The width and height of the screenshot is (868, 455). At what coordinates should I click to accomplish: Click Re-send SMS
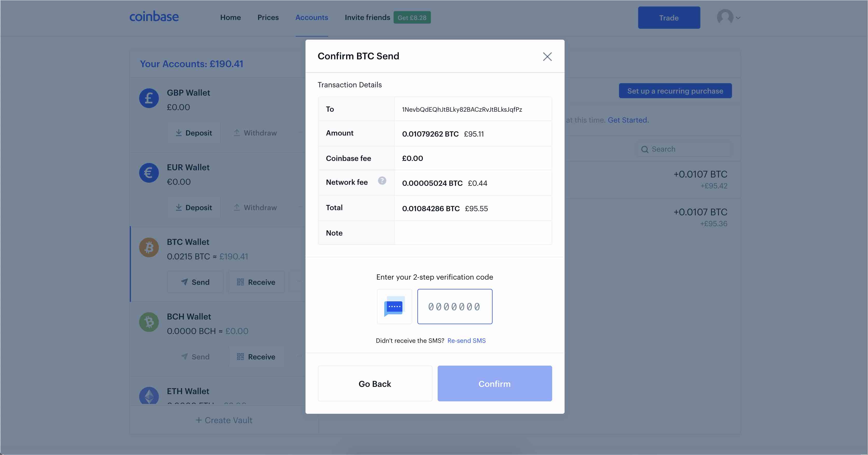[x=466, y=340]
